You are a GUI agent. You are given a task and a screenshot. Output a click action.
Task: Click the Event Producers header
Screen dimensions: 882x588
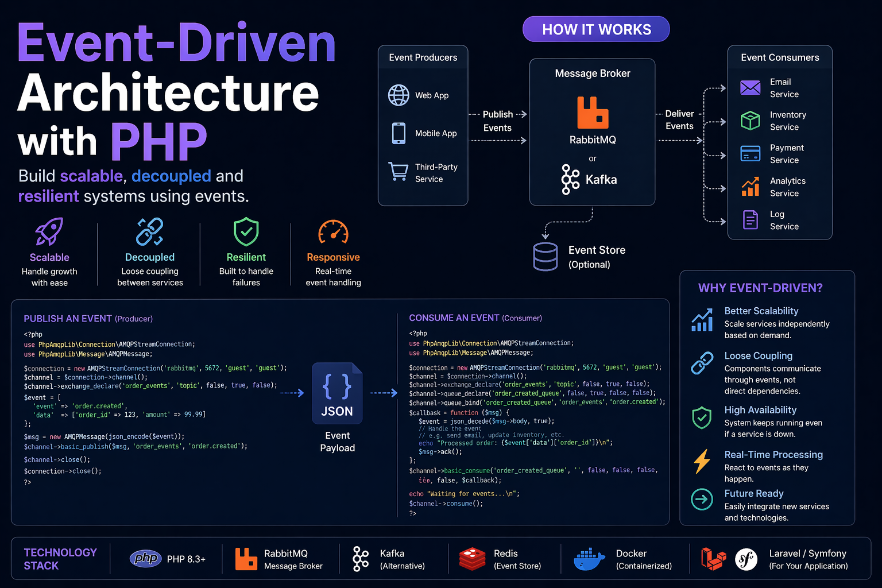[423, 57]
